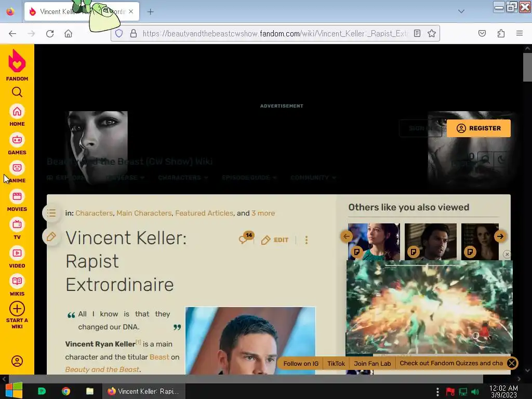Select the Vincent Keller browser tab
Viewport: 532px width, 399px height.
click(82, 11)
